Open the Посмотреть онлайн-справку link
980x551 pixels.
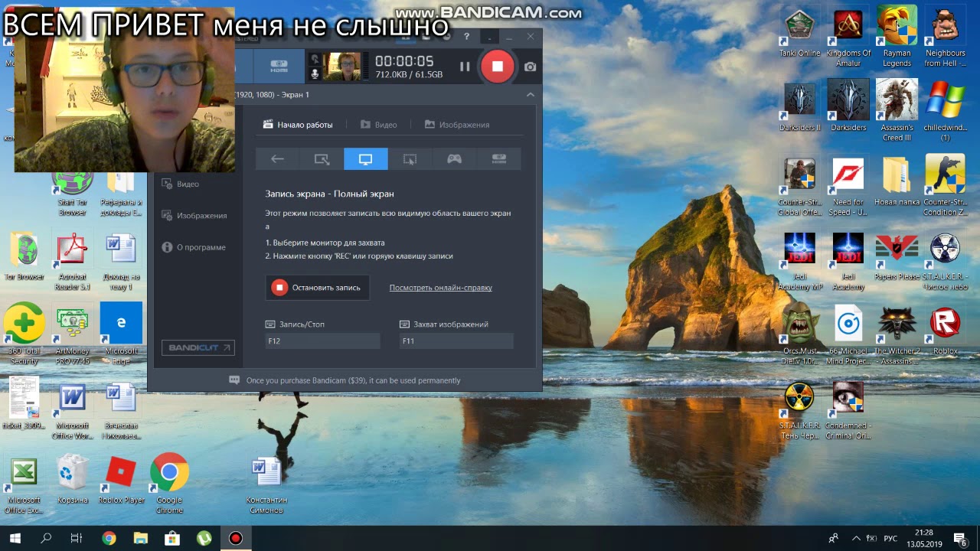pos(441,288)
